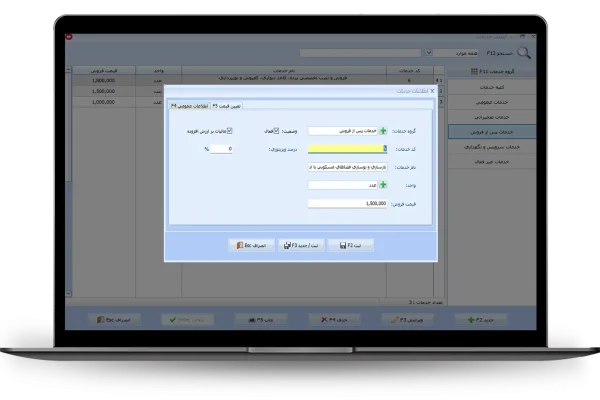Click the cancel Esc button in bottom toolbar
Screen dimensions: 600x400
(x=104, y=319)
